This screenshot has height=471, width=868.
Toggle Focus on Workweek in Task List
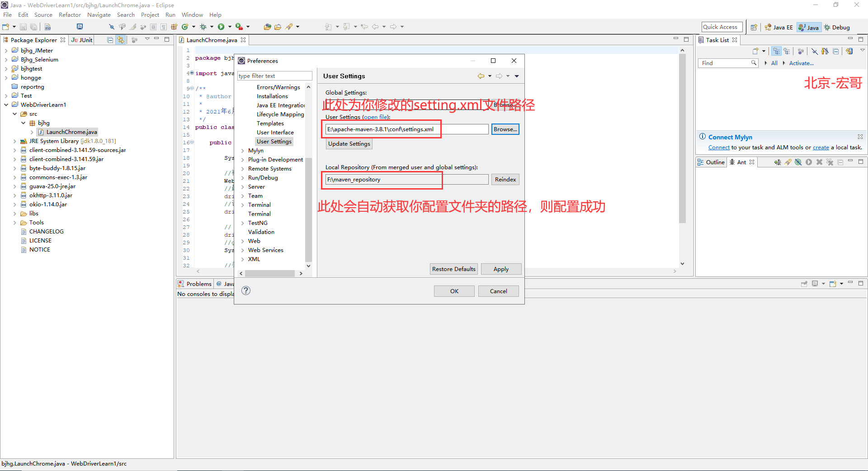801,51
